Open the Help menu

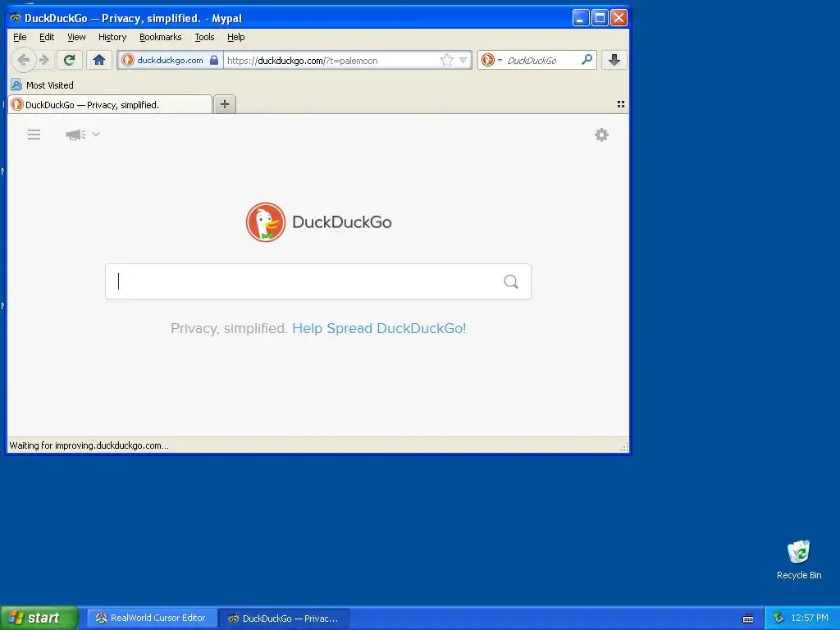tap(235, 37)
